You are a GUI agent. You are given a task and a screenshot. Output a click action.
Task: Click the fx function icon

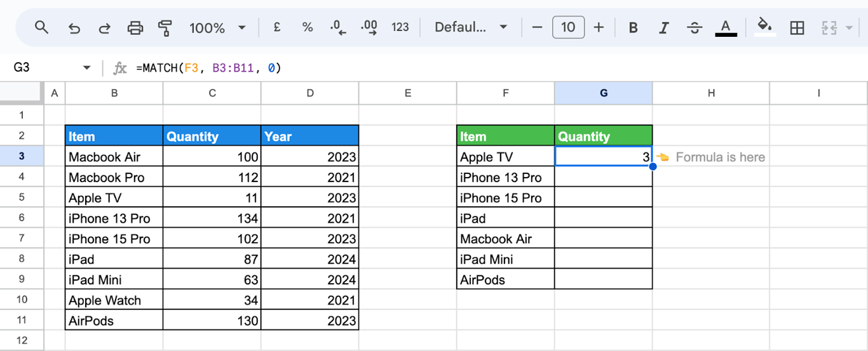coord(119,68)
